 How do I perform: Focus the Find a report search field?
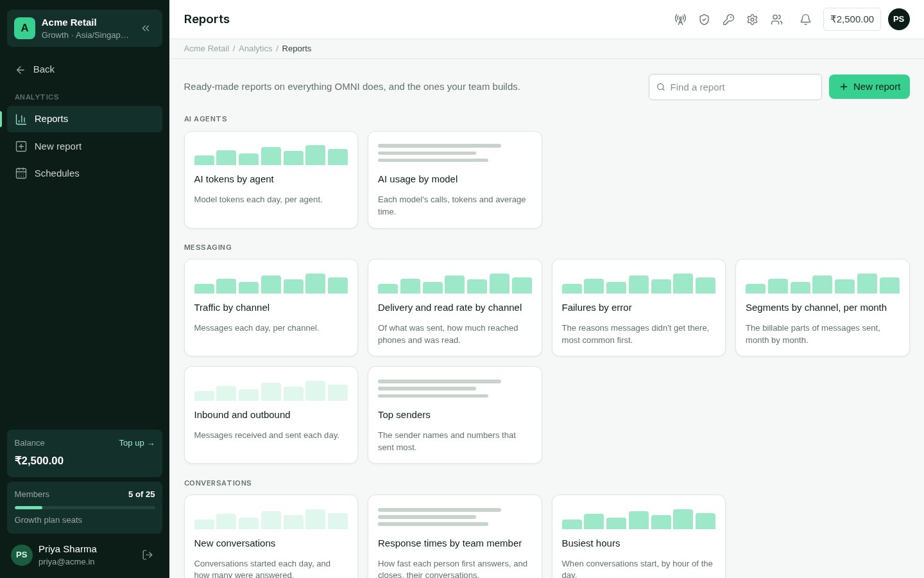coord(735,87)
